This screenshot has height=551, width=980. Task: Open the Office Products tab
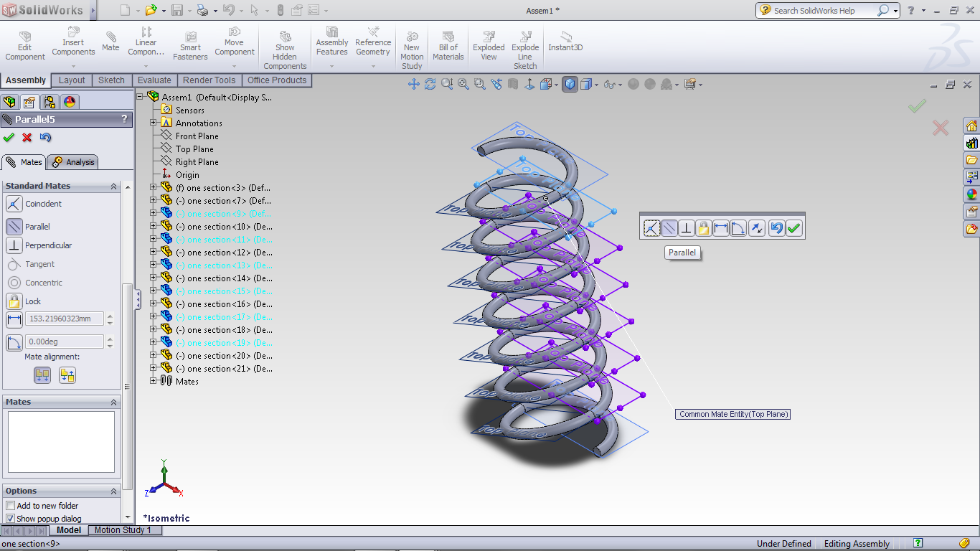pos(277,80)
